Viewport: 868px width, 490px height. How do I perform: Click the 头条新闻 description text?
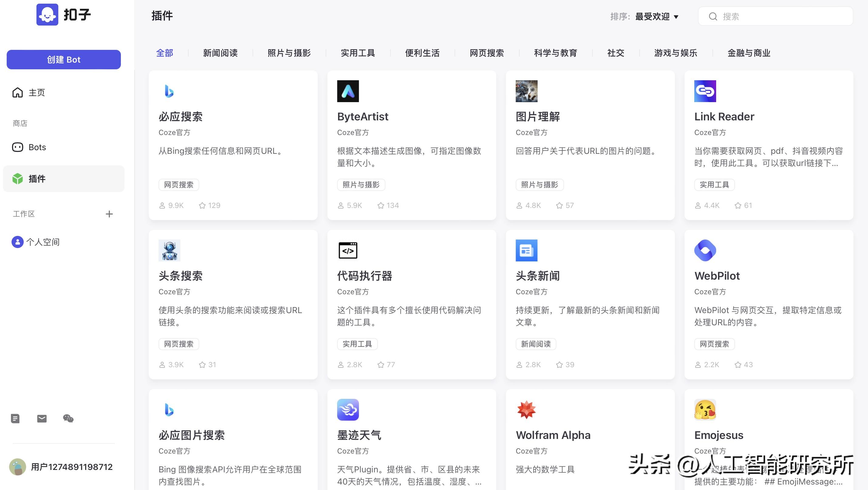[588, 316]
